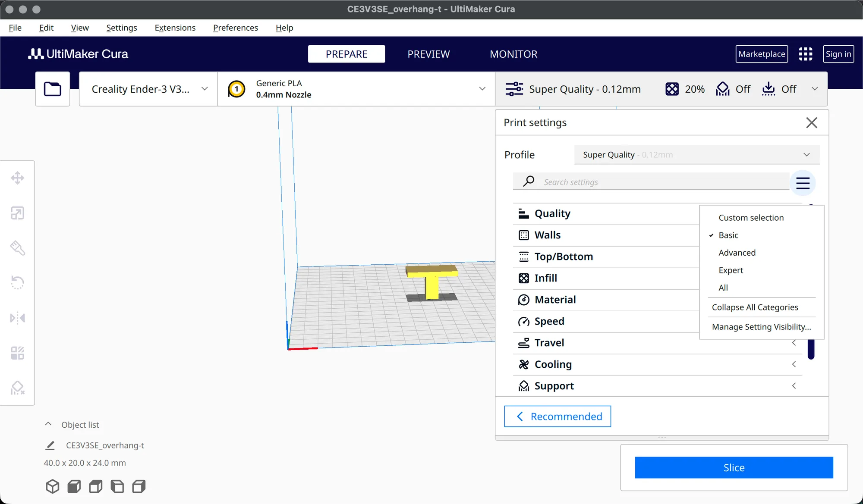Screen dimensions: 863x504
Task: Click the Slice button
Action: pos(734,467)
